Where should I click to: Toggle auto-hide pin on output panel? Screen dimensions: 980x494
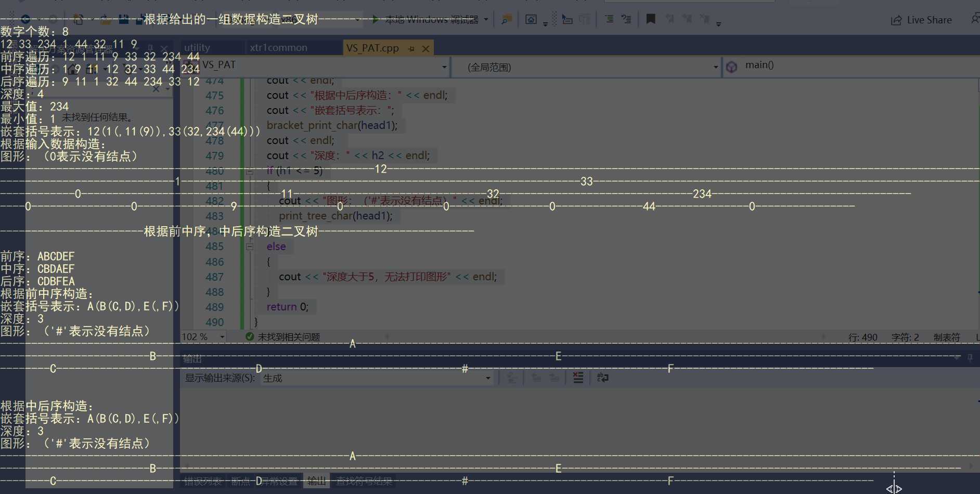pos(970,358)
